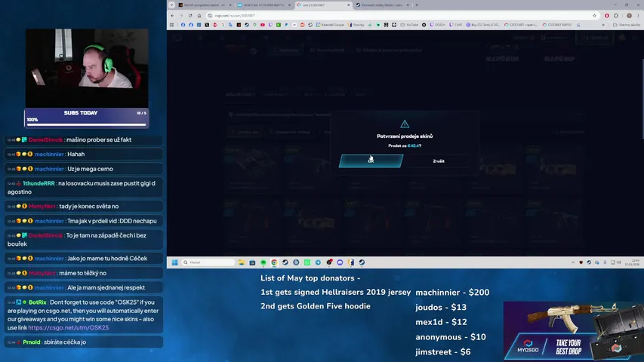Reload the csgo.net page
The height and width of the screenshot is (362, 644).
tap(190, 16)
